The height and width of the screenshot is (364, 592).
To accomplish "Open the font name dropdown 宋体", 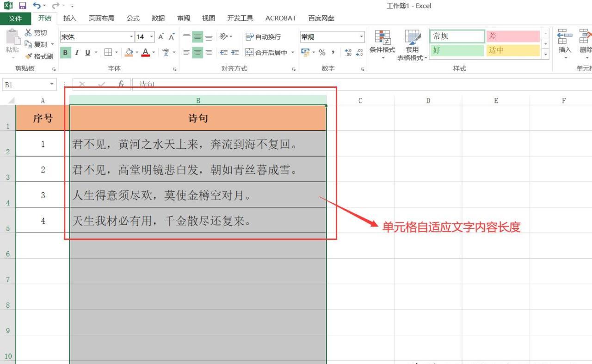I will (x=131, y=37).
